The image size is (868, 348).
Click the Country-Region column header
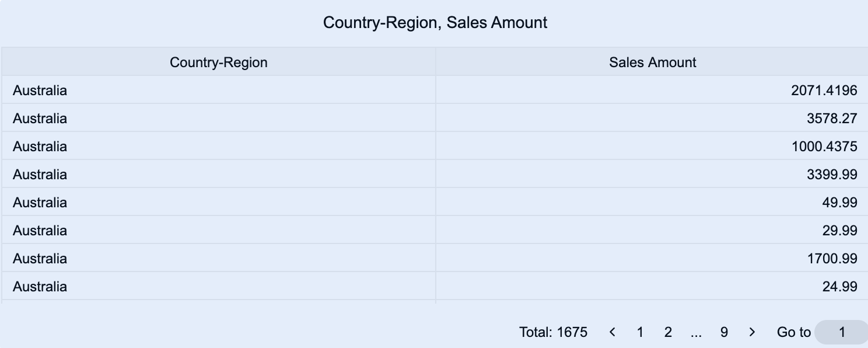click(219, 62)
